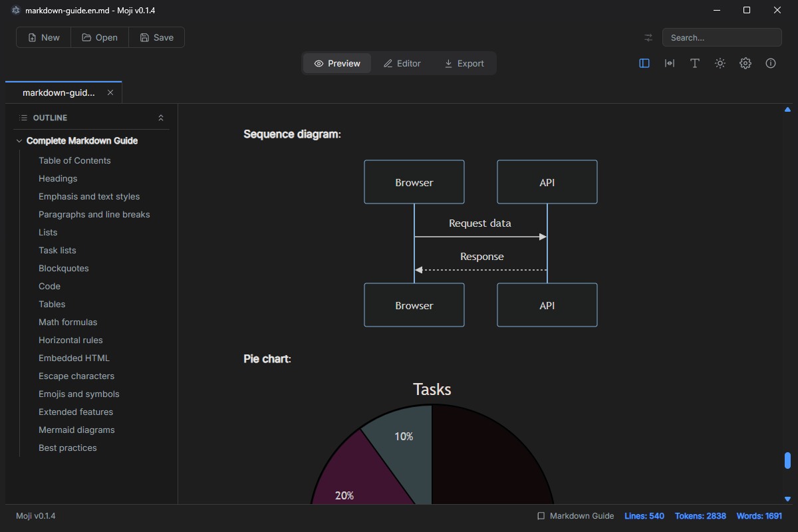
Task: Go to Tables in outline
Action: (x=52, y=304)
